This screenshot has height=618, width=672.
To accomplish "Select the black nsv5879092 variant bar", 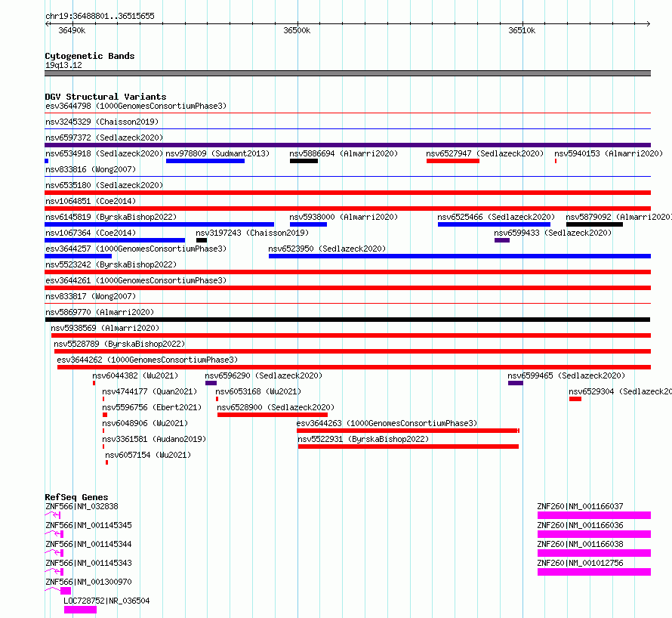I will (x=594, y=224).
